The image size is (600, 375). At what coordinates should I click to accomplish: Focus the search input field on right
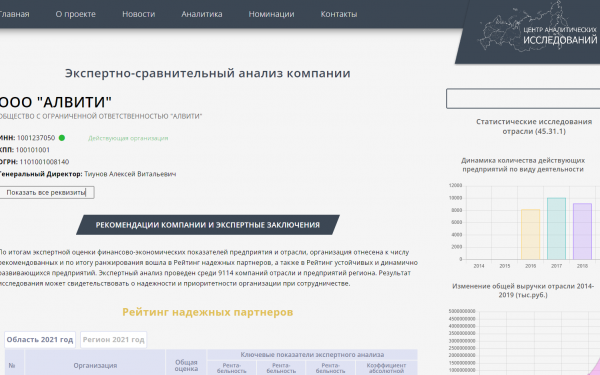[523, 99]
